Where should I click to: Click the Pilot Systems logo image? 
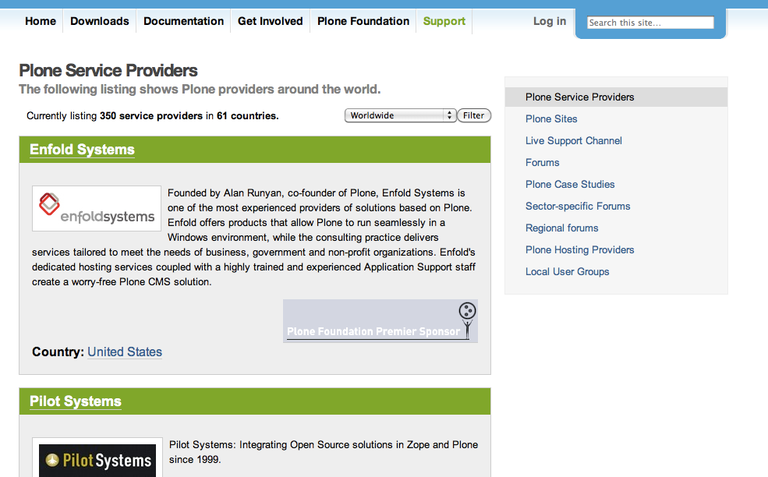[x=97, y=459]
